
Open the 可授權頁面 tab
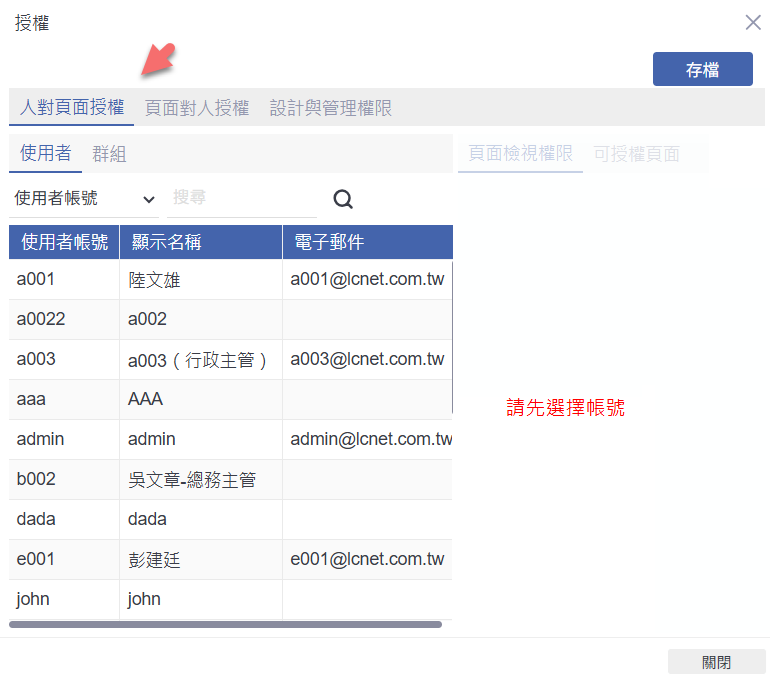point(636,154)
